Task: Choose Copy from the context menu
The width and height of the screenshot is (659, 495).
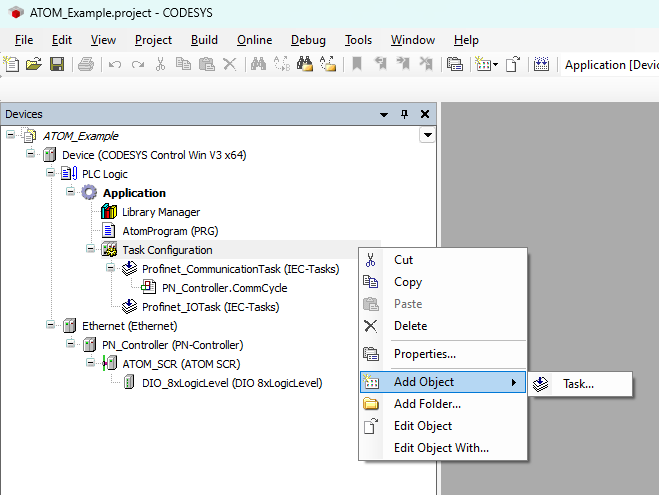Action: [443, 282]
